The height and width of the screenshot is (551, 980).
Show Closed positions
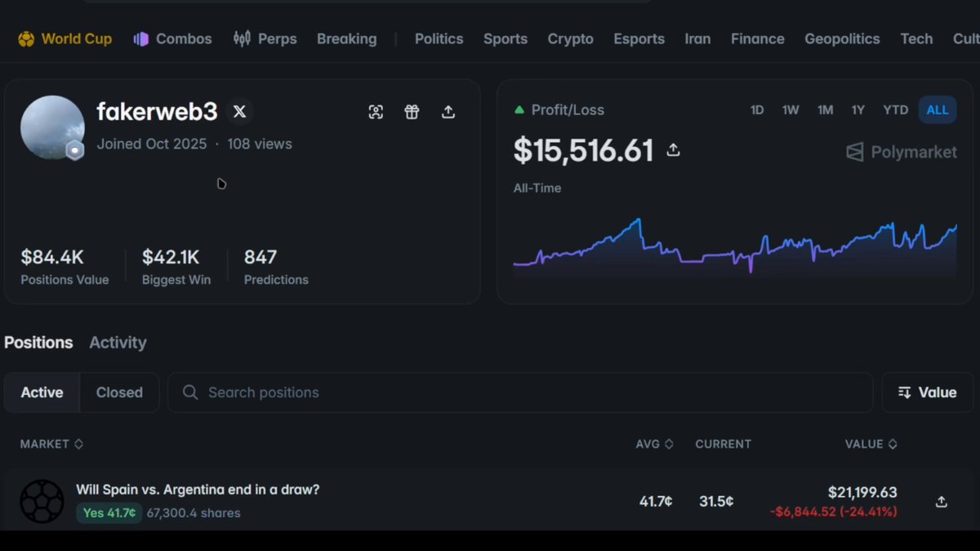(119, 393)
